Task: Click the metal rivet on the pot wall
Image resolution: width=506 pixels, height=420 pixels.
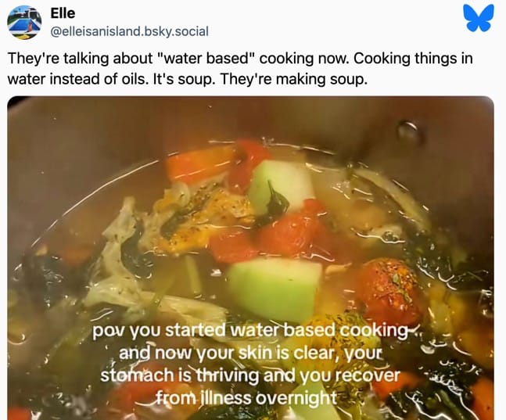Action: coord(407,130)
